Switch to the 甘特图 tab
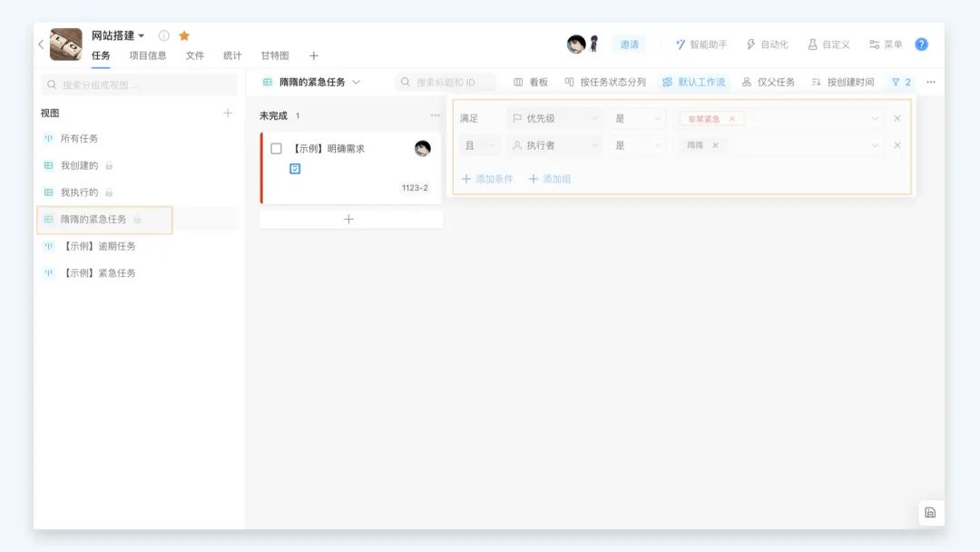Screen dimensions: 980x552 274,55
